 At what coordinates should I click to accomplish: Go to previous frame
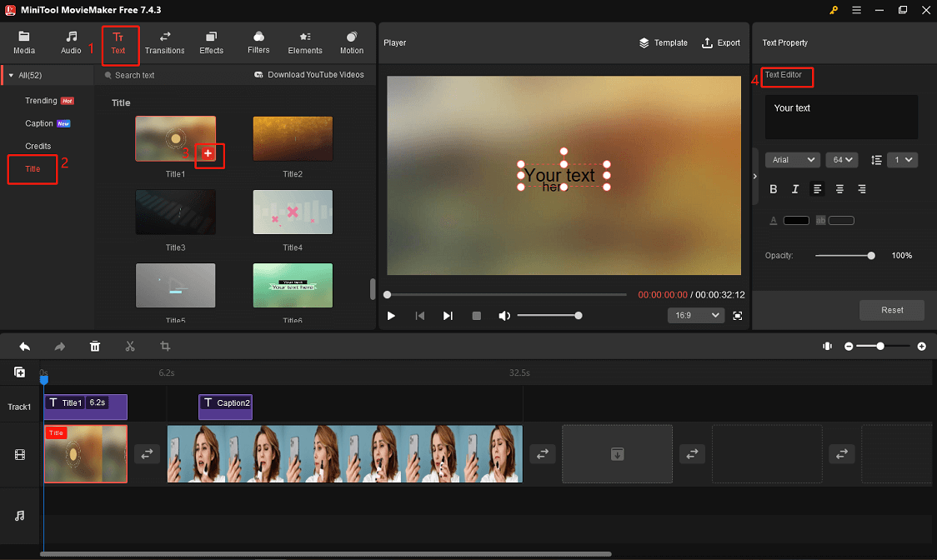point(419,316)
